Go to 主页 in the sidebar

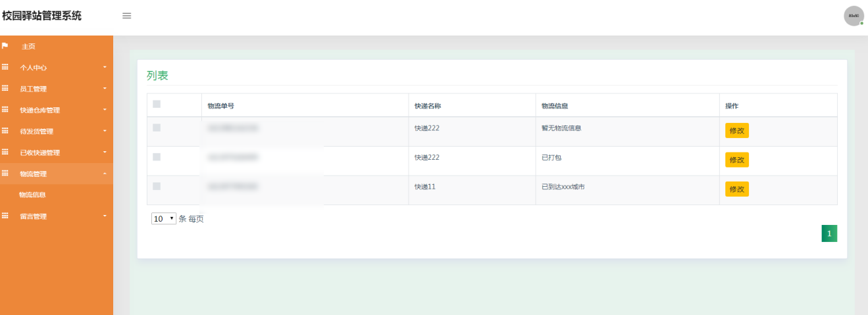[28, 47]
